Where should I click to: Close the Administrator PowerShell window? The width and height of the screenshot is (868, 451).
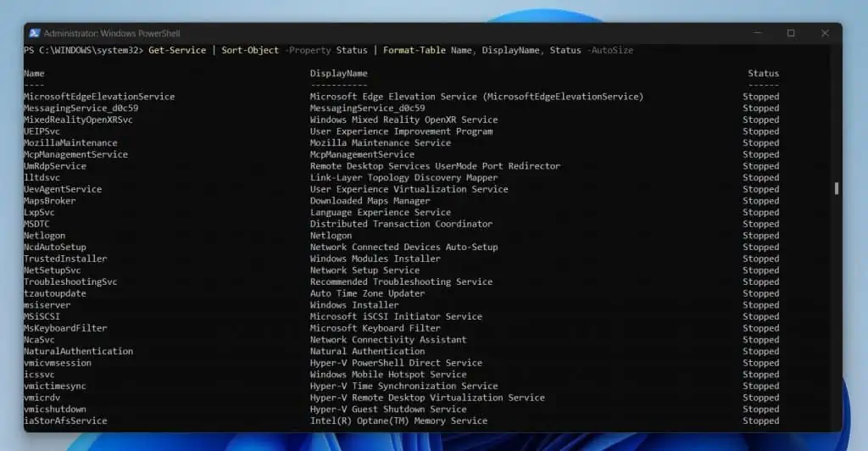pyautogui.click(x=825, y=33)
